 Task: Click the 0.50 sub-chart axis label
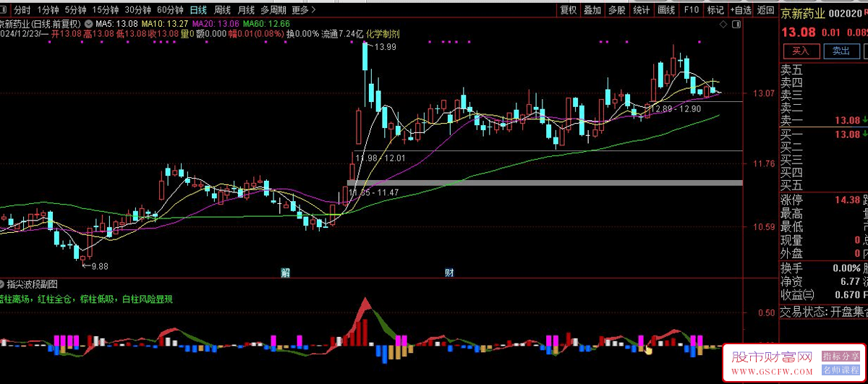click(766, 313)
